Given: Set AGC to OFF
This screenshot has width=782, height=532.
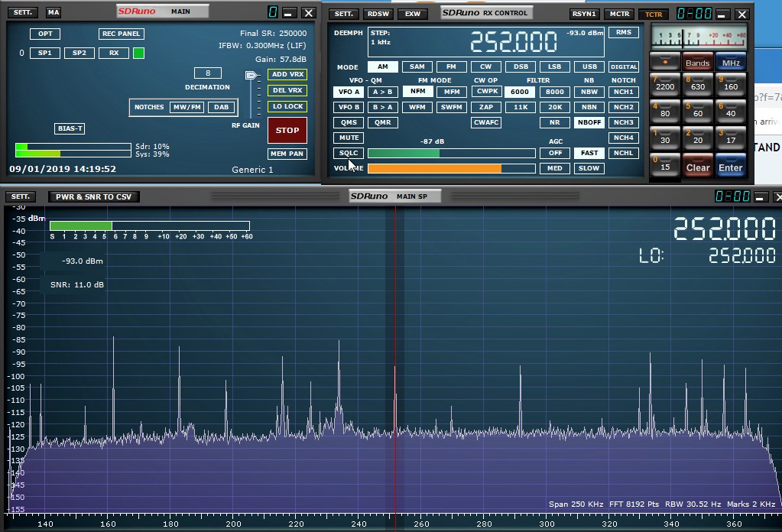Looking at the screenshot, I should pos(554,153).
